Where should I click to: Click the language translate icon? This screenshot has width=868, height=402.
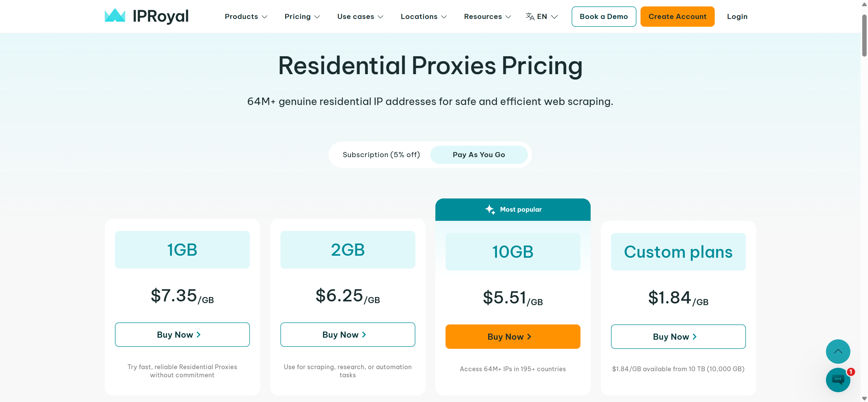[x=530, y=16]
